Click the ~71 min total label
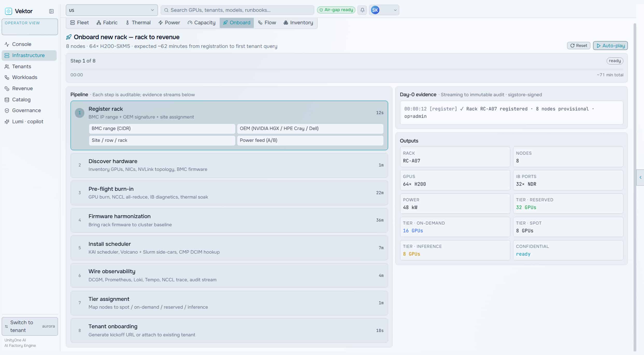 pos(610,75)
